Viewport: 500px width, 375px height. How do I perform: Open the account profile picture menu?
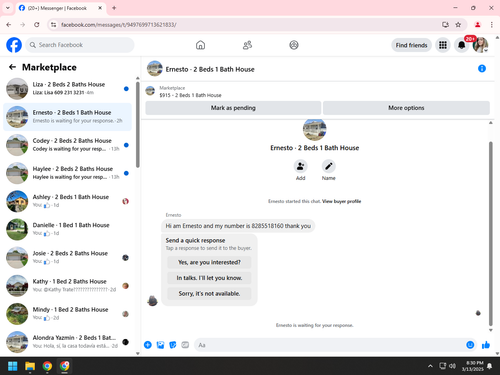(480, 45)
